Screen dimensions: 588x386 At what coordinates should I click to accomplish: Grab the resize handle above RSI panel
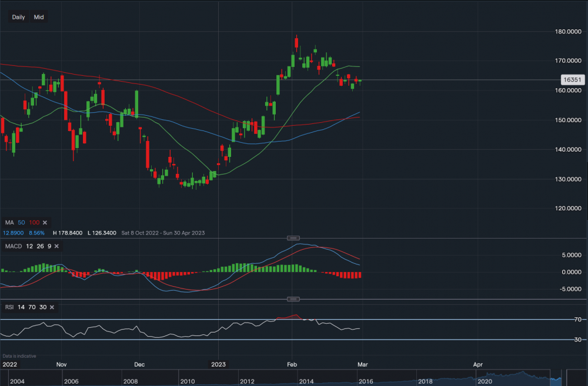pos(292,299)
